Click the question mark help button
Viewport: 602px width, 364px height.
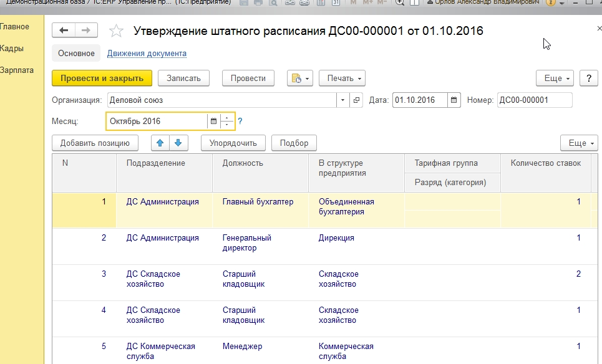(589, 78)
